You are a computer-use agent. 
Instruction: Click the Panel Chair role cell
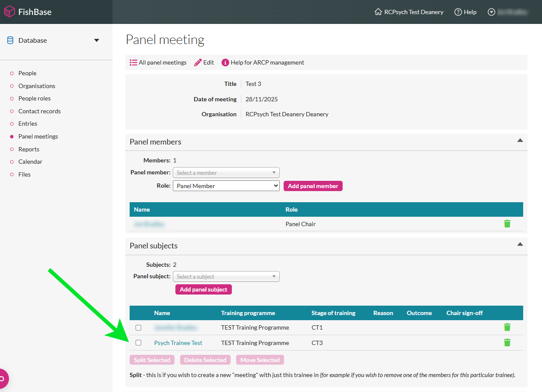coord(300,224)
